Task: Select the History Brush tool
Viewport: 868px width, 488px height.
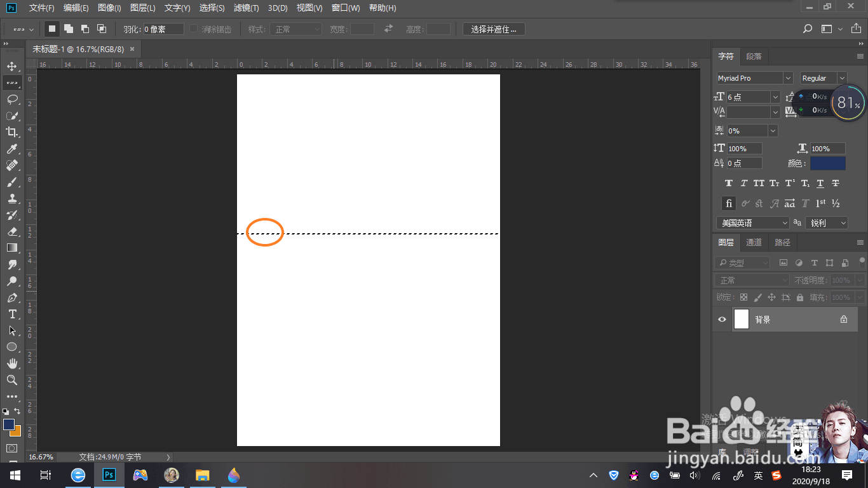Action: tap(11, 215)
